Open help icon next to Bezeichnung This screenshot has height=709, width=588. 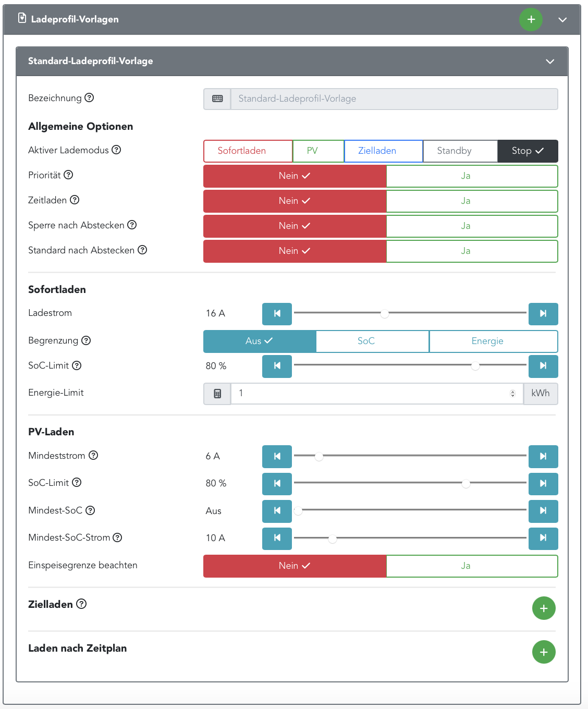click(x=89, y=97)
